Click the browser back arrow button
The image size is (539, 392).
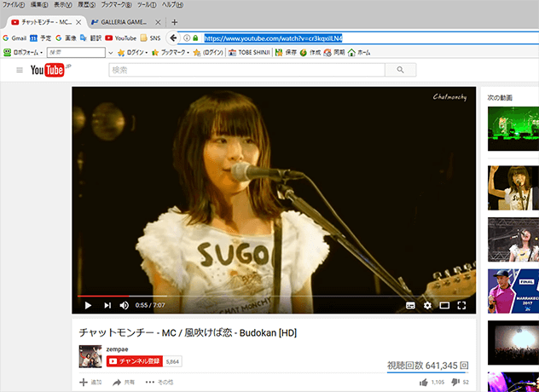(x=173, y=37)
